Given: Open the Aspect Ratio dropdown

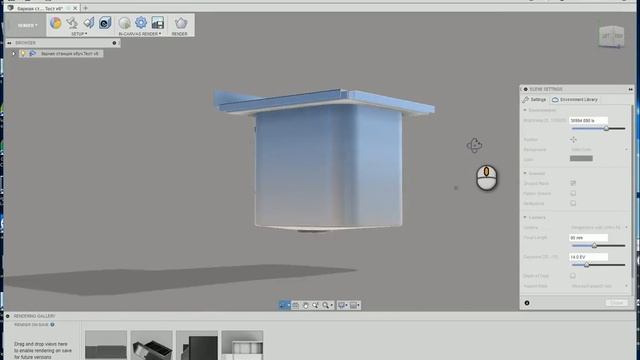Looking at the screenshot, I should (598, 286).
